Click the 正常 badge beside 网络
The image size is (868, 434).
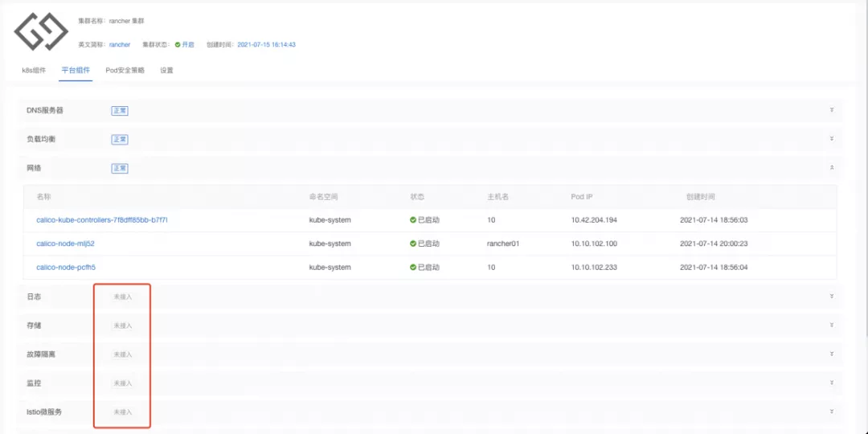(x=120, y=168)
